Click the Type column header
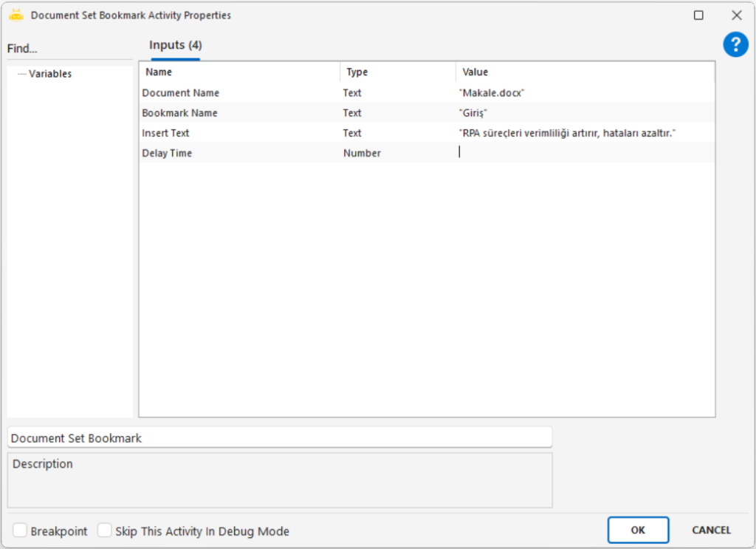 point(397,72)
